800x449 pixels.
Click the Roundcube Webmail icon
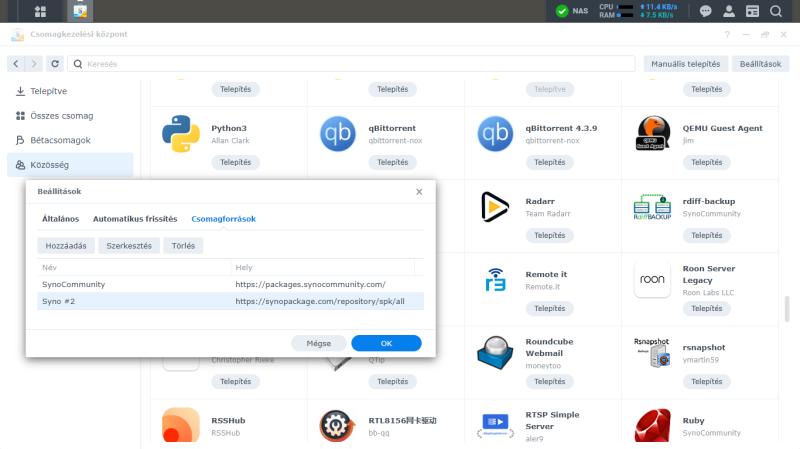tap(495, 353)
